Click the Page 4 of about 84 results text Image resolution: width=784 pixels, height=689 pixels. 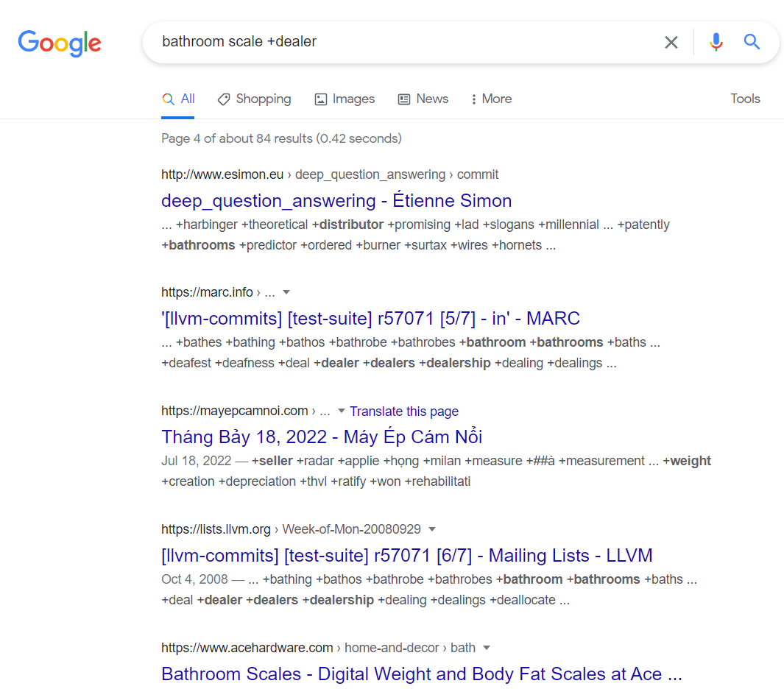point(281,138)
